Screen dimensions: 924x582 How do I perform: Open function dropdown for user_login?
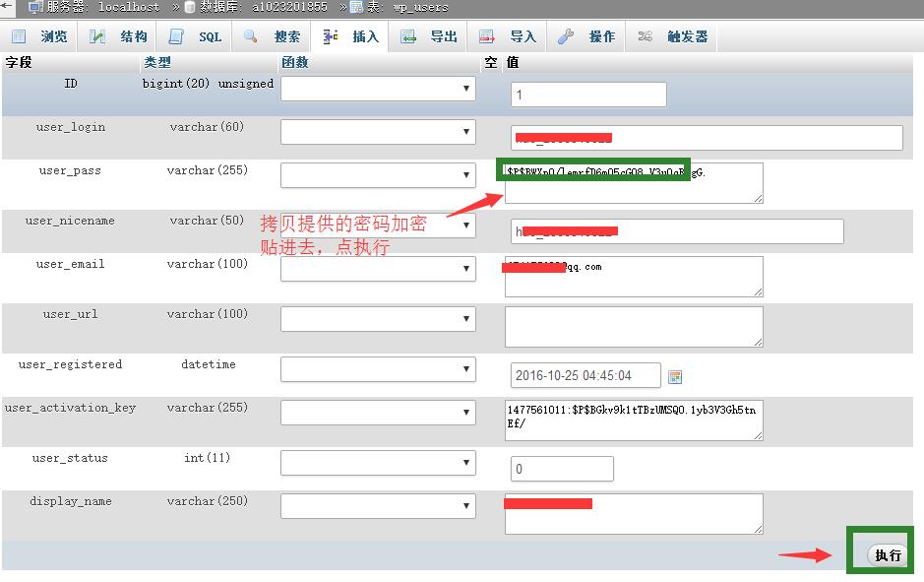click(378, 132)
